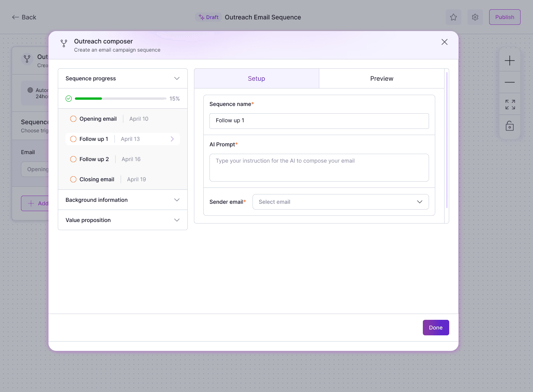Image resolution: width=533 pixels, height=392 pixels.
Task: Switch to the Setup tab
Action: click(x=256, y=78)
